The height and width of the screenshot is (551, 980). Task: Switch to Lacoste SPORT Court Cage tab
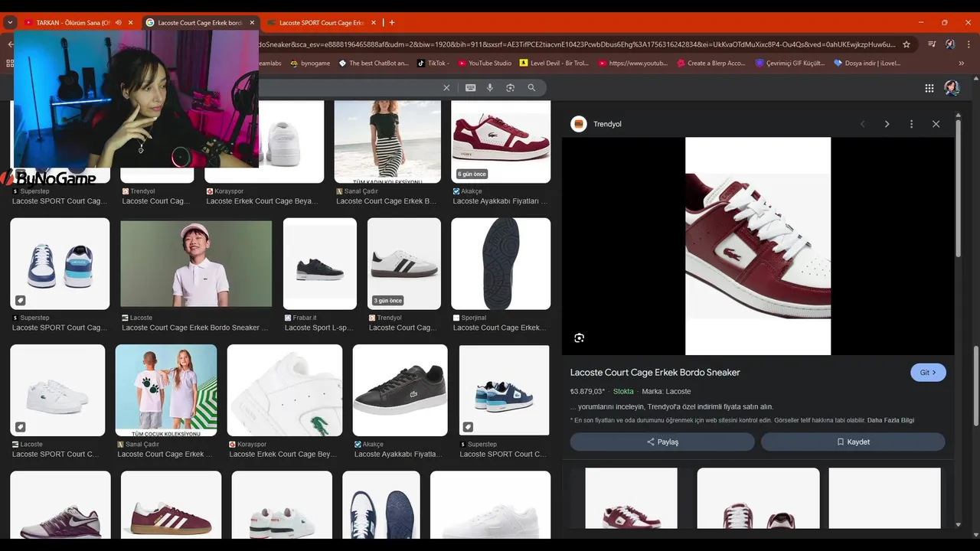point(320,23)
